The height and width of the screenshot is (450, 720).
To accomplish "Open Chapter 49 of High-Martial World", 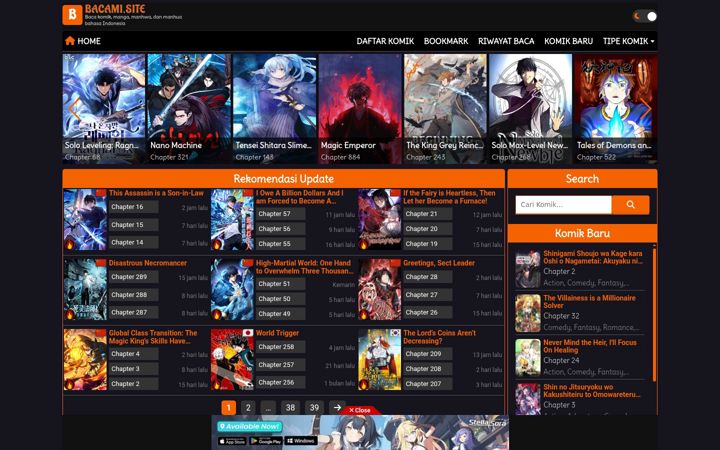I will click(x=281, y=314).
